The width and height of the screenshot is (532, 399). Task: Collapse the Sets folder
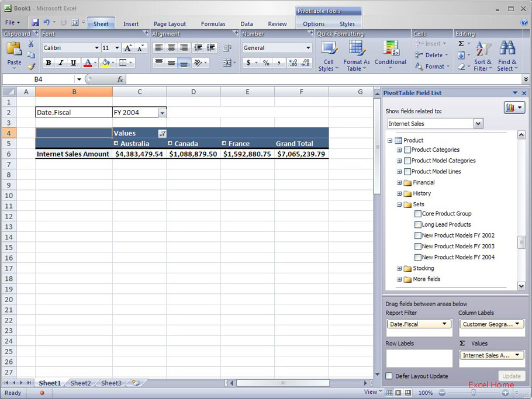point(399,204)
